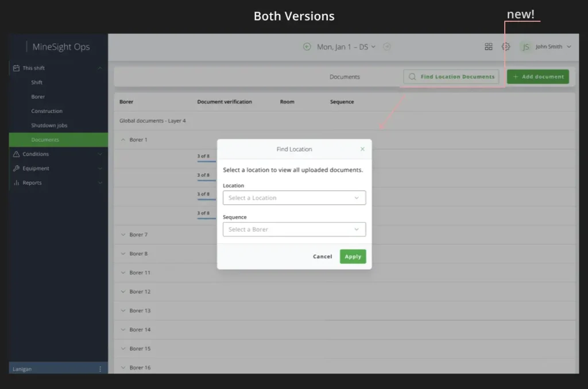Click the Add document button
The width and height of the screenshot is (588, 389).
pyautogui.click(x=537, y=77)
